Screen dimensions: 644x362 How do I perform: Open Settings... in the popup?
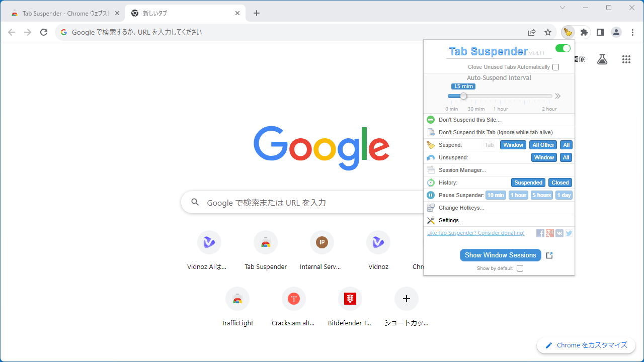pyautogui.click(x=499, y=220)
